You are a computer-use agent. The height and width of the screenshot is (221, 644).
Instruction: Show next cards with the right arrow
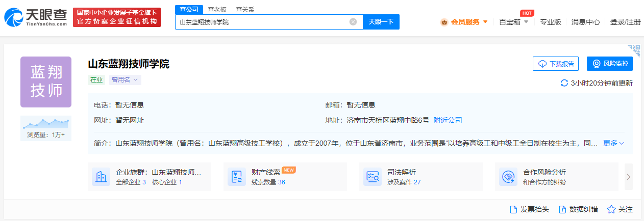[x=629, y=177]
